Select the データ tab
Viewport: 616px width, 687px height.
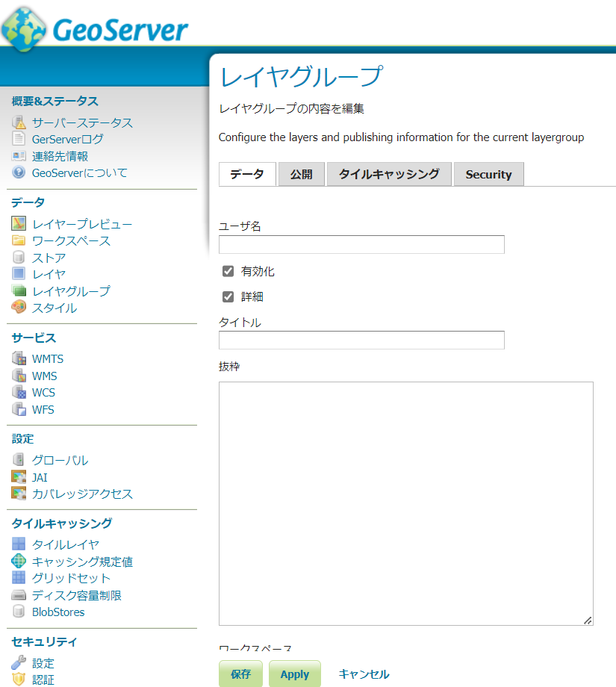(247, 175)
